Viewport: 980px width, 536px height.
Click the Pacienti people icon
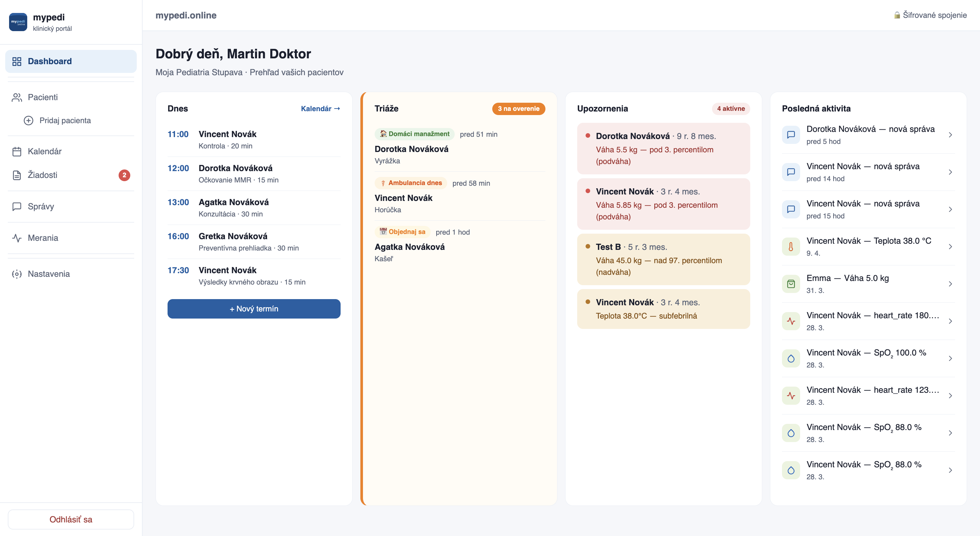pos(17,98)
